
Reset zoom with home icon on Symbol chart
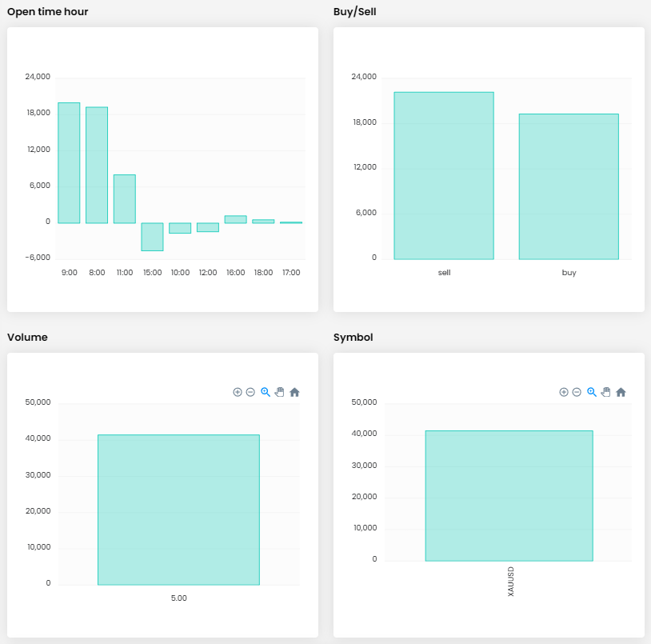621,392
